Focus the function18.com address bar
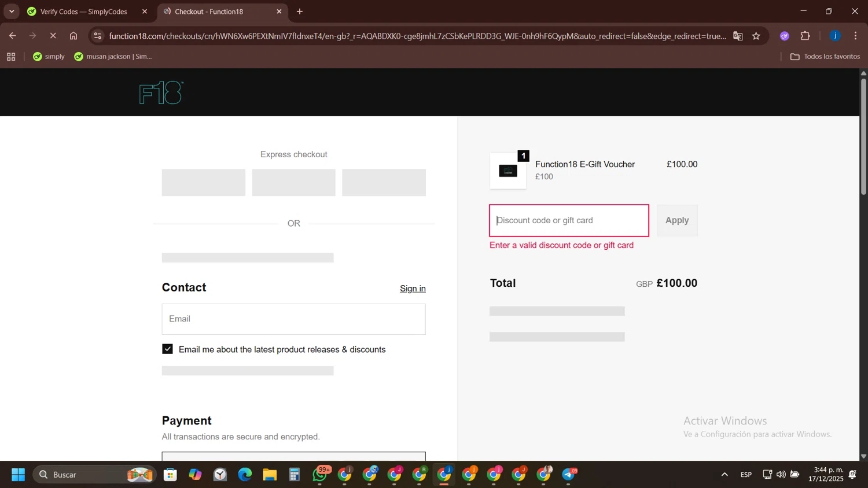This screenshot has width=868, height=488. [x=417, y=36]
